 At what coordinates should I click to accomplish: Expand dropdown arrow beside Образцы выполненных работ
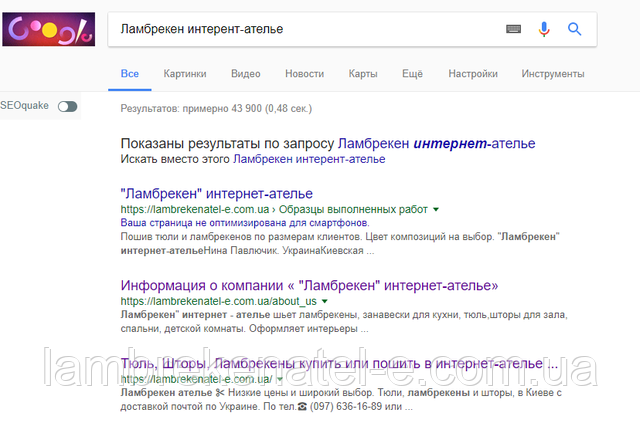(x=436, y=209)
